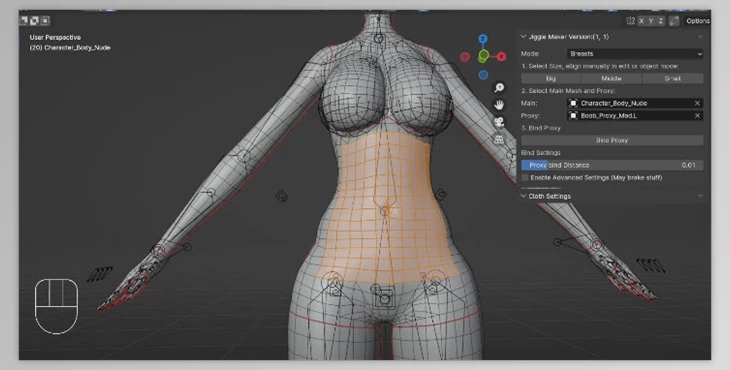
Task: Toggle Z axis mirror
Action: pyautogui.click(x=660, y=21)
